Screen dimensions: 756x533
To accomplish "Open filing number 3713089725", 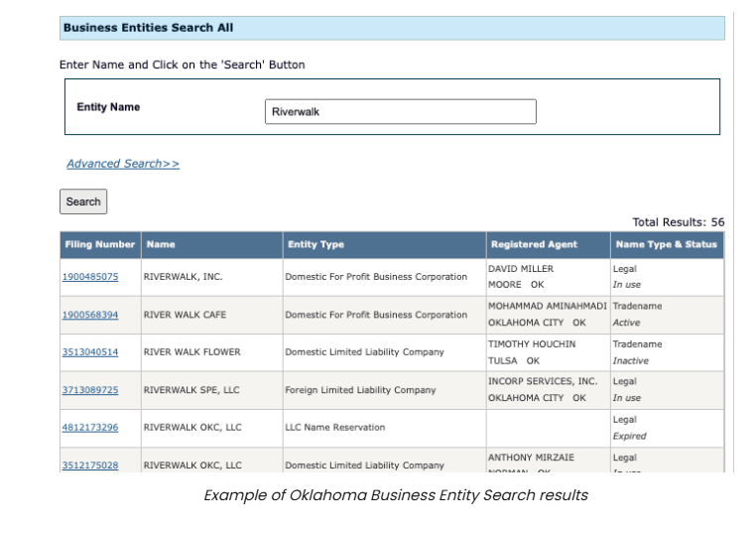I will (90, 390).
